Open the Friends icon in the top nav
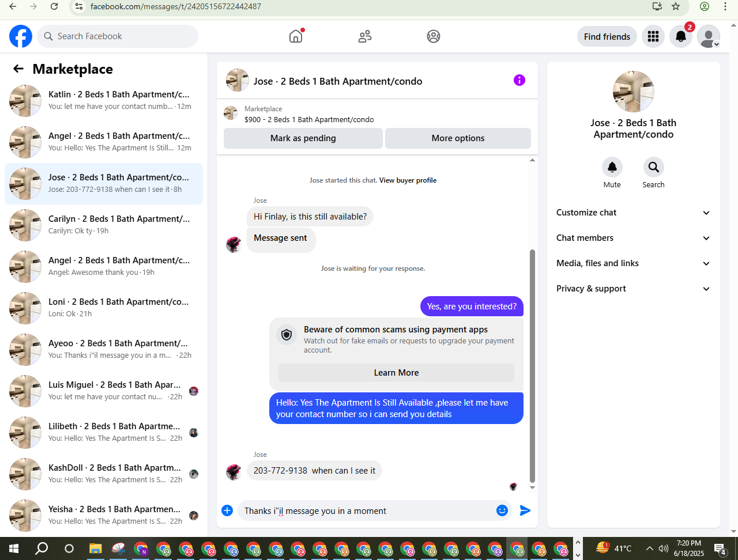 [365, 36]
